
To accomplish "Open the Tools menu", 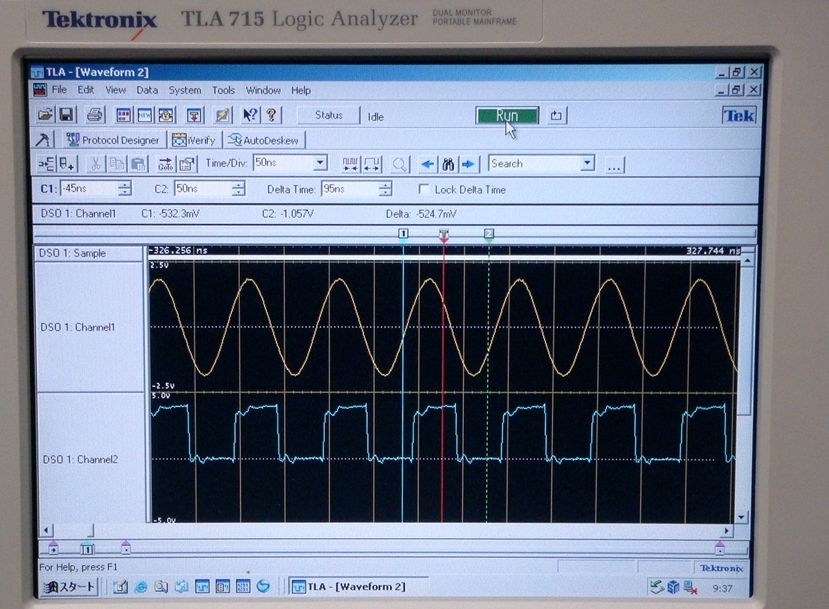I will point(223,90).
